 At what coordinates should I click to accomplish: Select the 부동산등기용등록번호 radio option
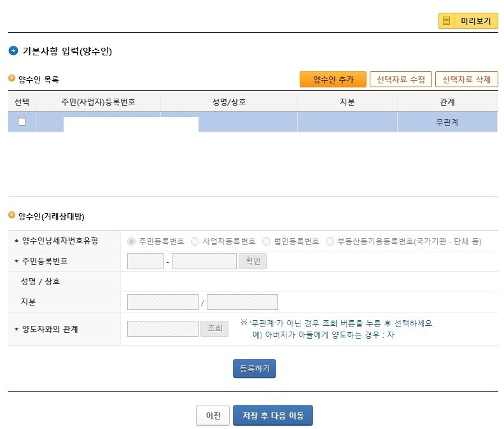330,241
